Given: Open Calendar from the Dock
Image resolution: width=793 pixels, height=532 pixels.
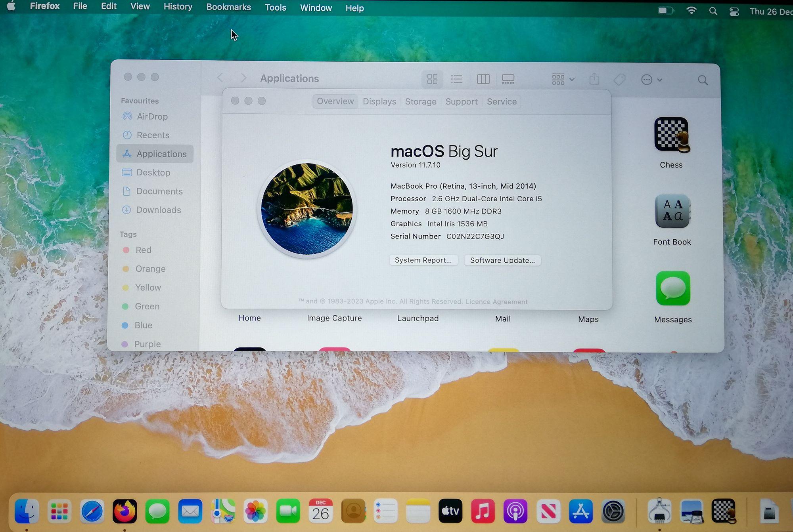Looking at the screenshot, I should (320, 511).
